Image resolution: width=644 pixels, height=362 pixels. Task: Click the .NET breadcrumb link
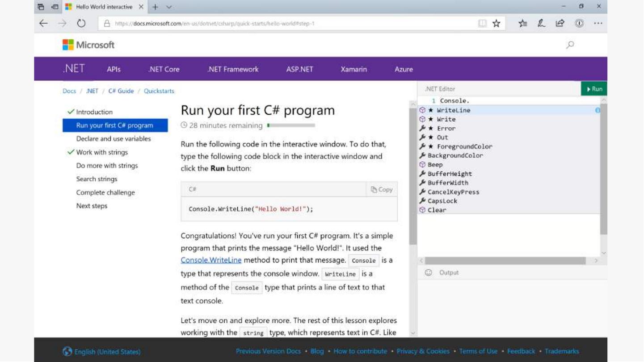click(x=92, y=91)
